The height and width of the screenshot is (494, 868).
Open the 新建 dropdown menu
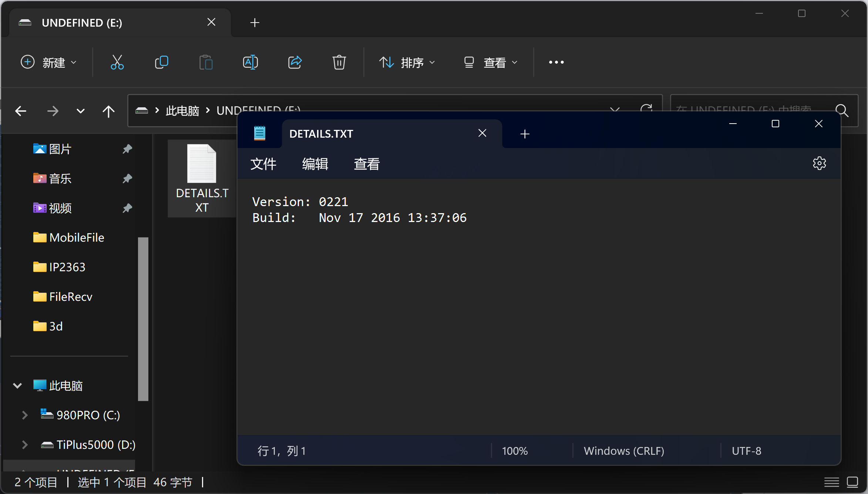[48, 62]
